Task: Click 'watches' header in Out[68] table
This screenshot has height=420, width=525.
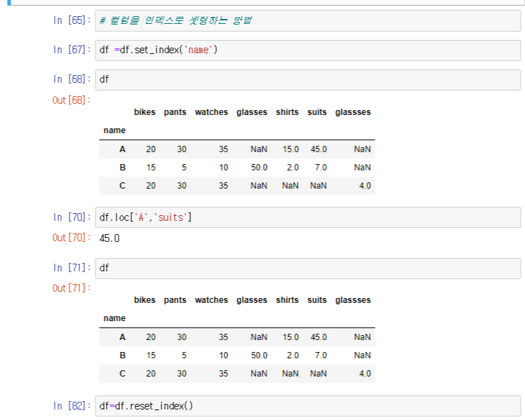Action: pyautogui.click(x=211, y=112)
